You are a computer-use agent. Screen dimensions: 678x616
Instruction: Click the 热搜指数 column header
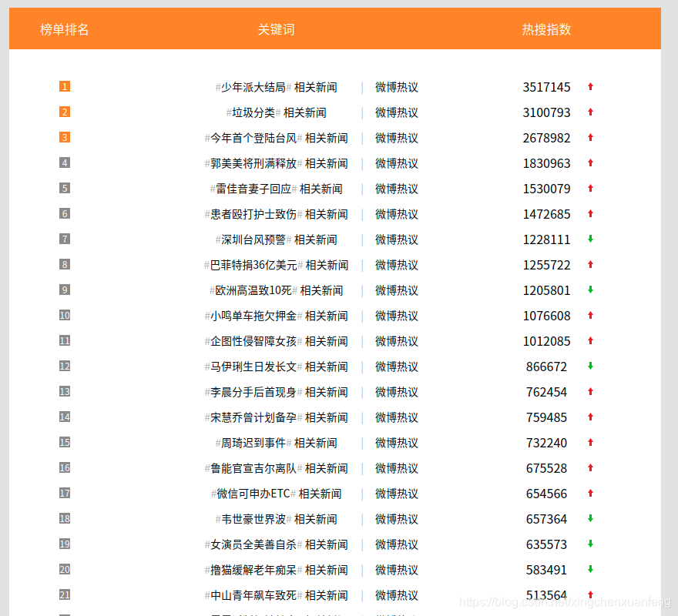click(547, 29)
